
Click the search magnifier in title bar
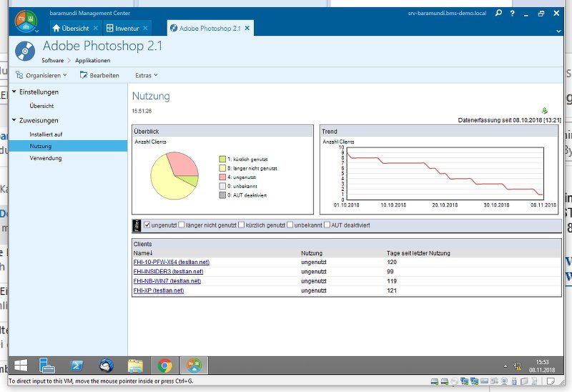coord(498,13)
